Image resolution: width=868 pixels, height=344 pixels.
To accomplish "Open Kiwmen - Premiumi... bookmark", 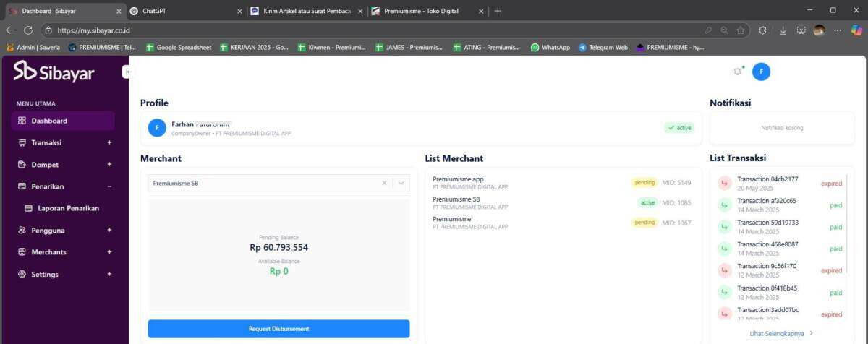I will 331,47.
